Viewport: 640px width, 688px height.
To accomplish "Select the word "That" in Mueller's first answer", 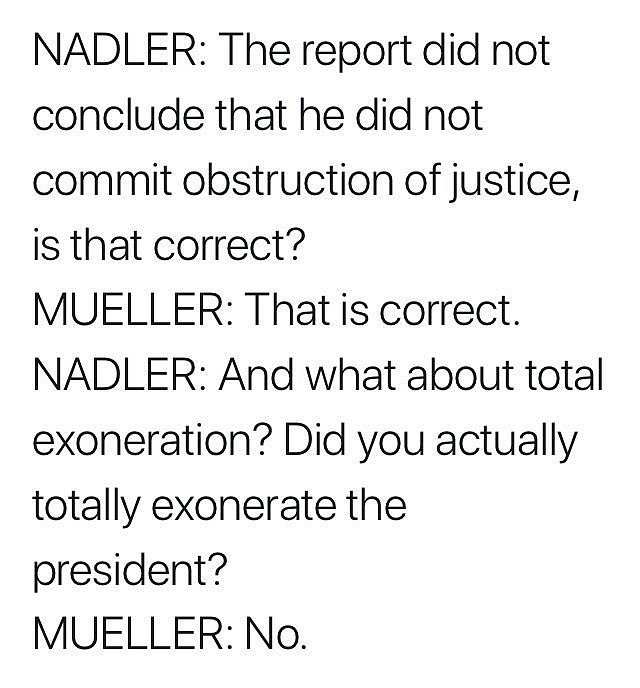I will click(x=288, y=310).
